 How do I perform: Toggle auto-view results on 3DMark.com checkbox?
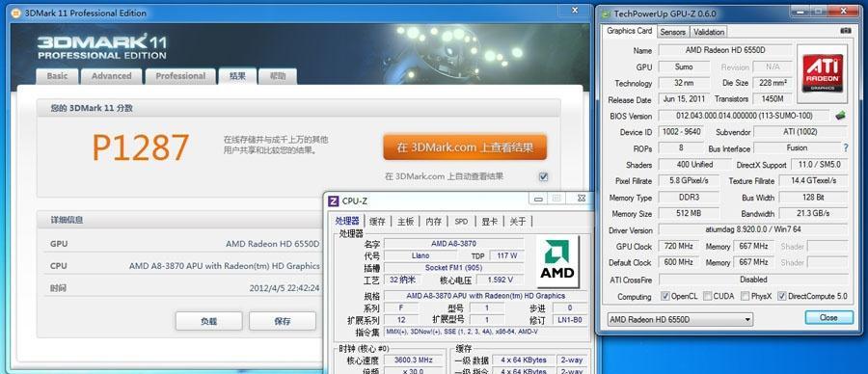point(543,176)
